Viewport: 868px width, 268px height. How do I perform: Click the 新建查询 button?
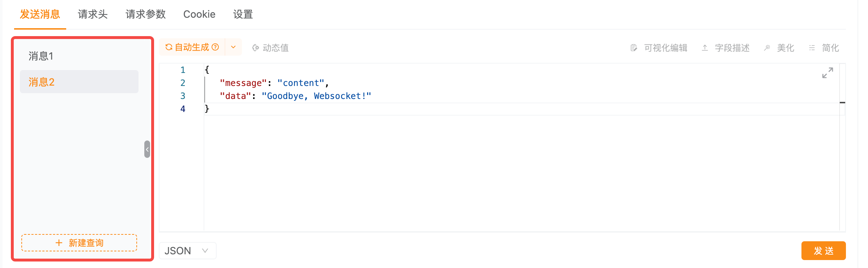(x=79, y=243)
